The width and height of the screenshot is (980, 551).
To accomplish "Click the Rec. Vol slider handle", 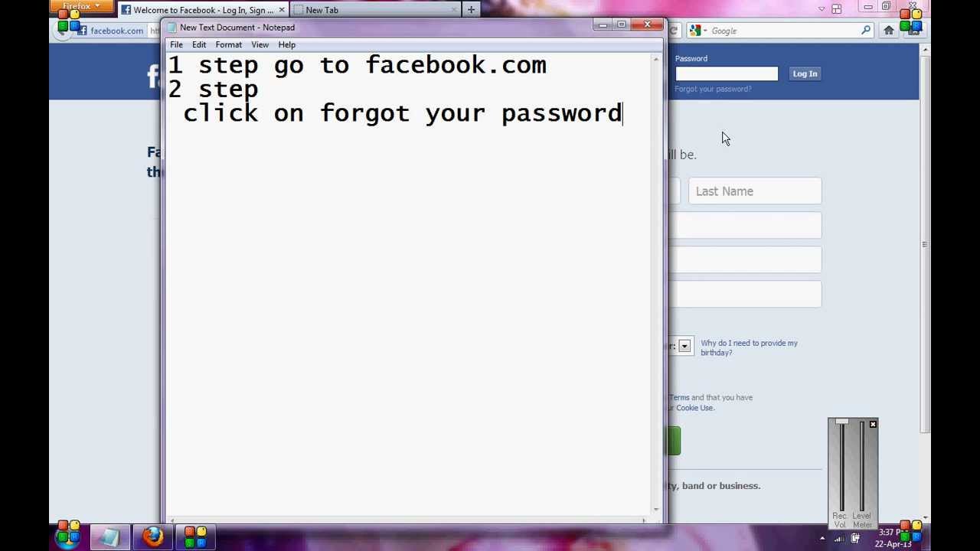I will (841, 422).
